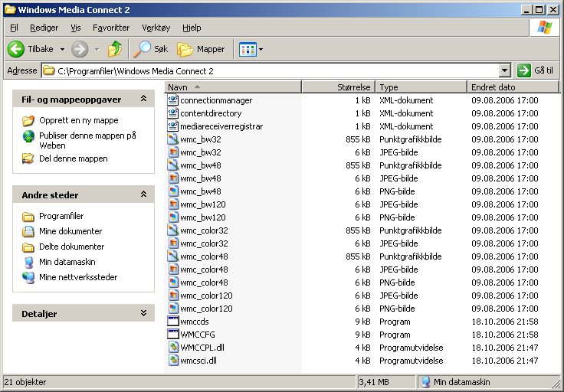Click the window resize grip corner

(556, 384)
